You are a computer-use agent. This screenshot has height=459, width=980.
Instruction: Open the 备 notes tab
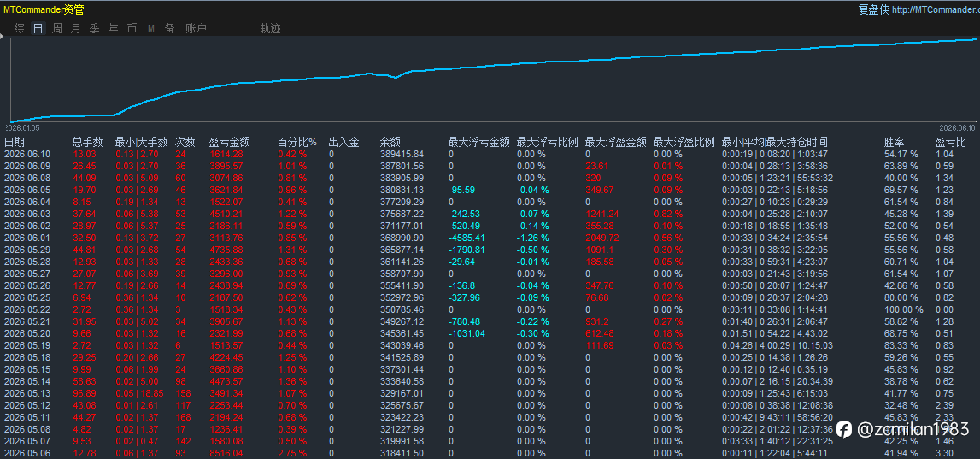click(x=169, y=28)
